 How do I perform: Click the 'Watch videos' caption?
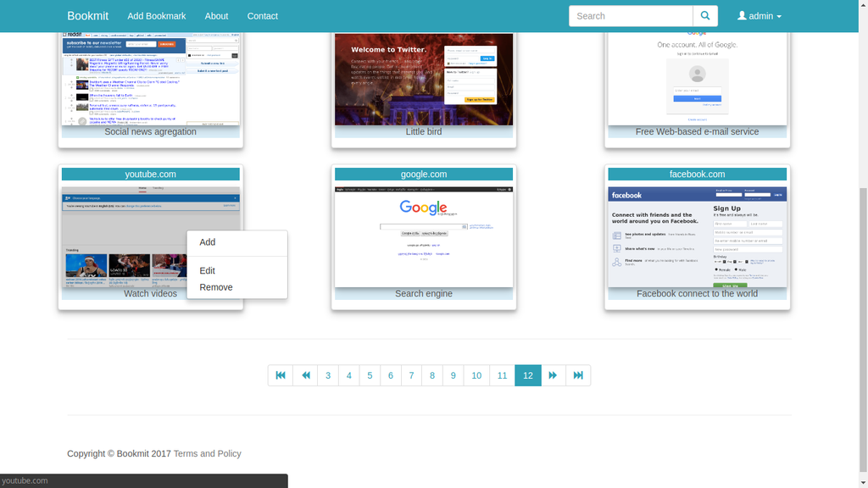(151, 294)
